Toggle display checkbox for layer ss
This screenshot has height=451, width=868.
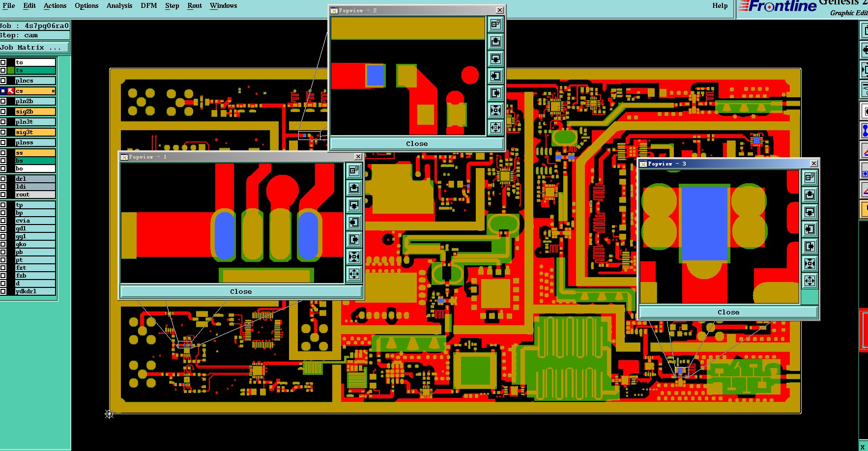pyautogui.click(x=3, y=153)
